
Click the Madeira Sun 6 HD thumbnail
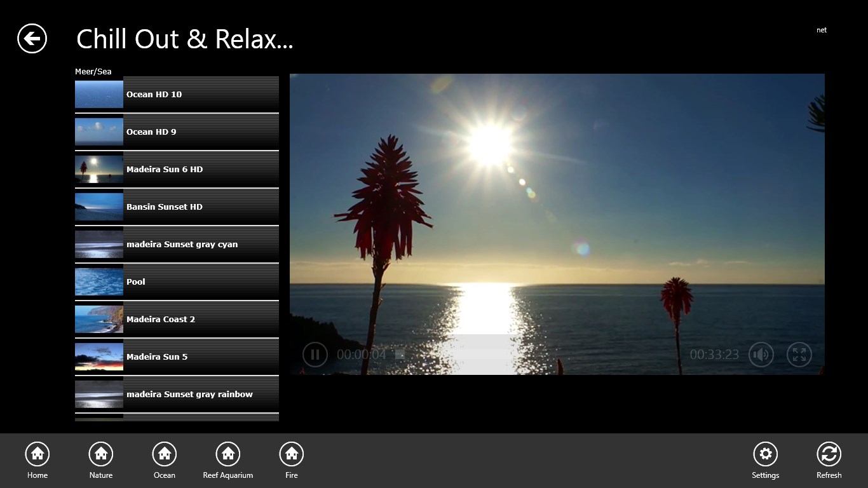click(99, 170)
